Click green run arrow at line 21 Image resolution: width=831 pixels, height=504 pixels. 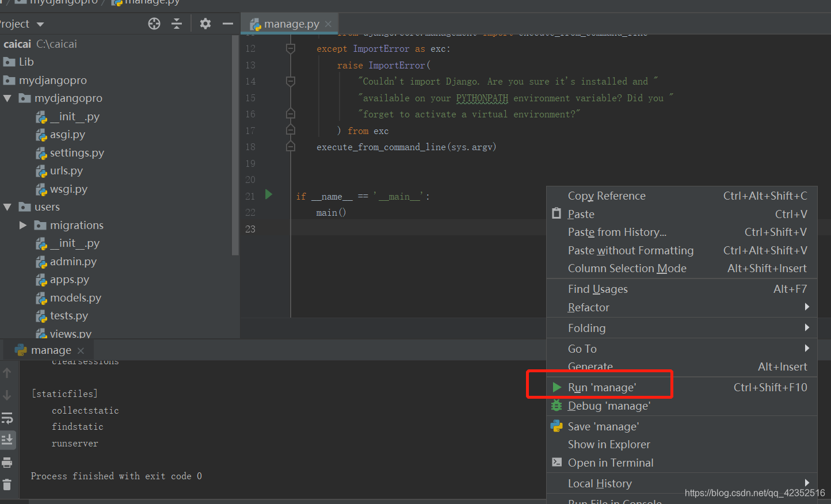pos(268,194)
